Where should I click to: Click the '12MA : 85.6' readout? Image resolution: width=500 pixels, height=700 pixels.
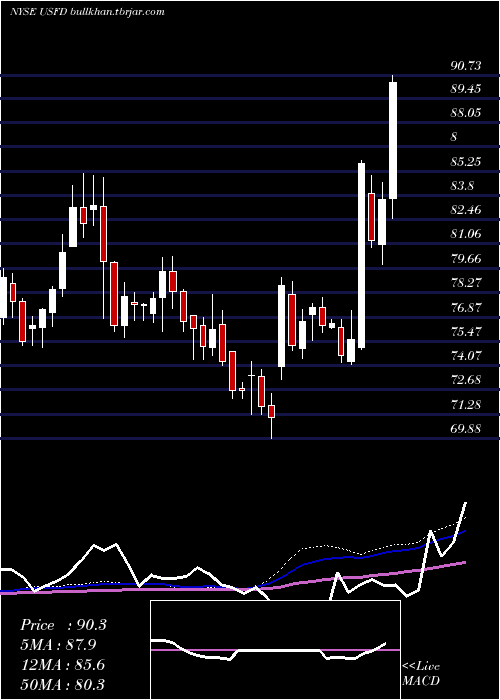[62, 665]
